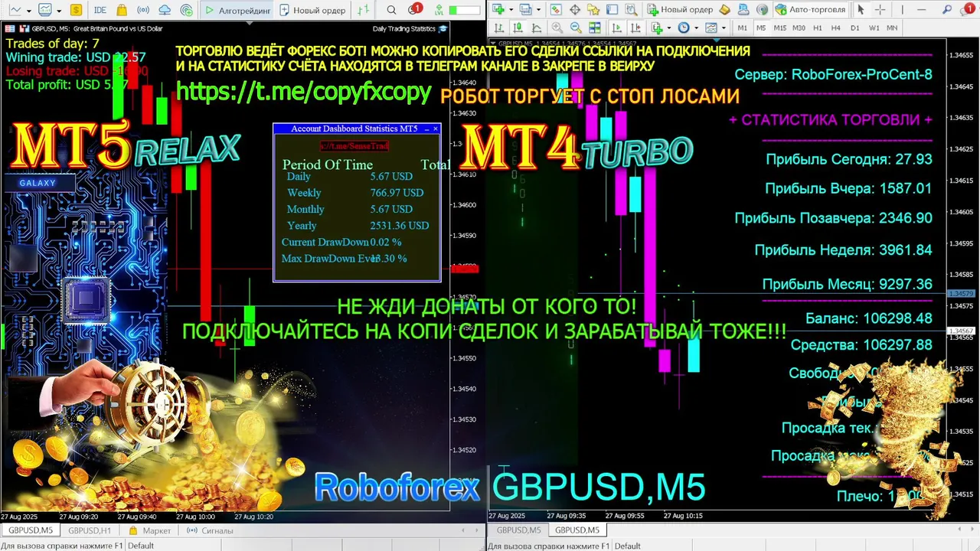The image size is (980, 551).
Task: Open the search magnifier in MT4 toolbar
Action: [946, 10]
